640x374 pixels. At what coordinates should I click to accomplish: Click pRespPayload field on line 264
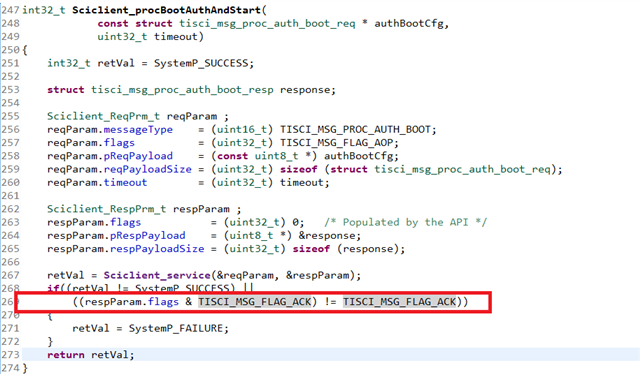[x=147, y=236]
